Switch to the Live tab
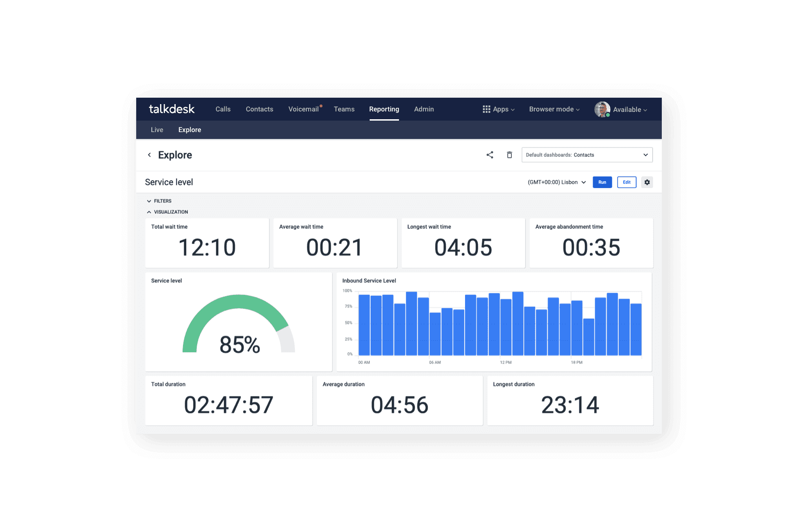The image size is (798, 532). [157, 130]
